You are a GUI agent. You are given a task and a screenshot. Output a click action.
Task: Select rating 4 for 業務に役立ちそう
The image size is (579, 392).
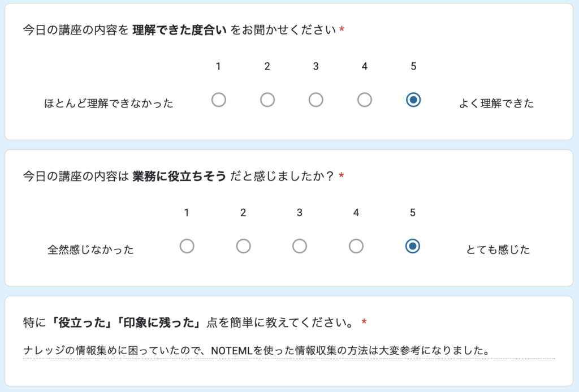[356, 246]
